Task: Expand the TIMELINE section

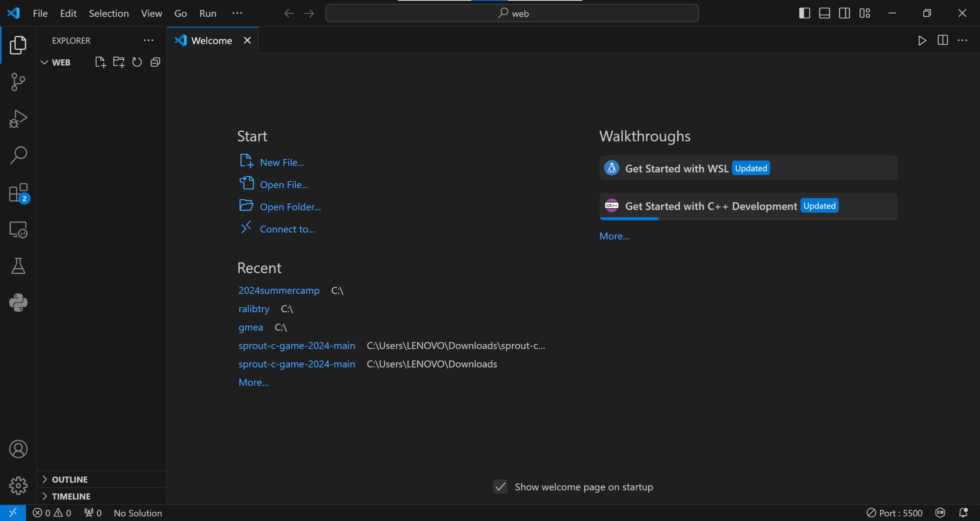Action: click(71, 496)
